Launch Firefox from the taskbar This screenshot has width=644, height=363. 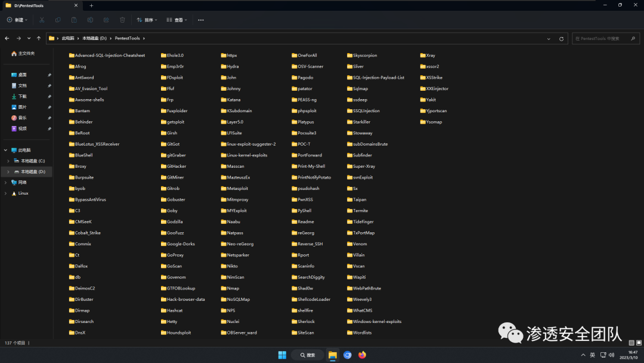[x=363, y=355]
